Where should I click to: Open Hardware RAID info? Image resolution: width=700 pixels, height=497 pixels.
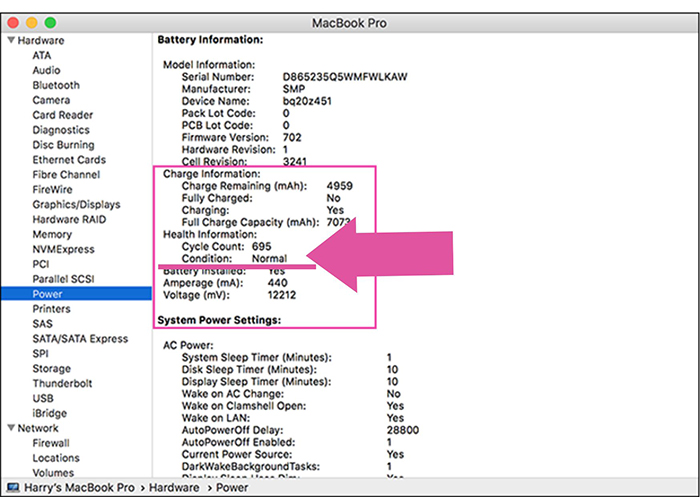(x=69, y=219)
